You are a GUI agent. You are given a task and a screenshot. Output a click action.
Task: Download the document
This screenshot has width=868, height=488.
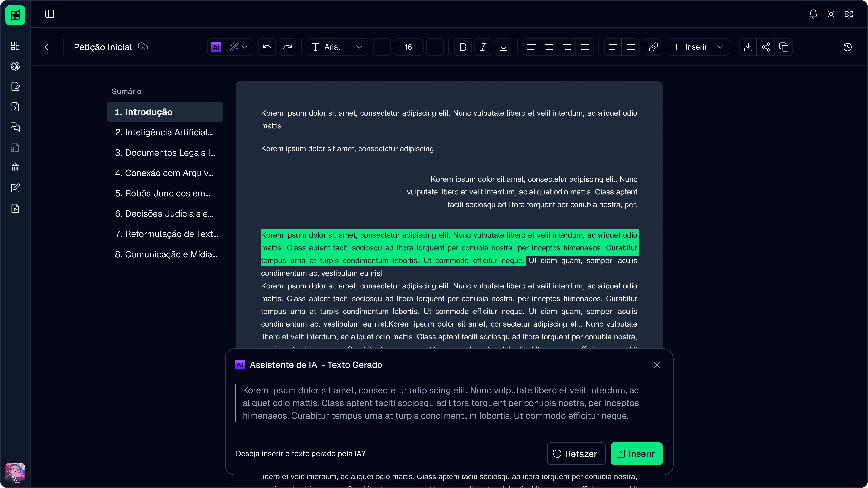tap(748, 47)
